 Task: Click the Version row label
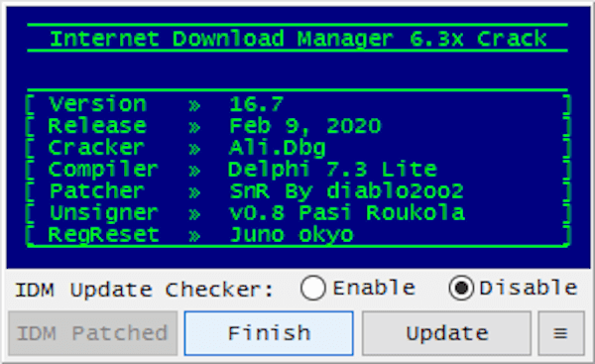coord(97,104)
